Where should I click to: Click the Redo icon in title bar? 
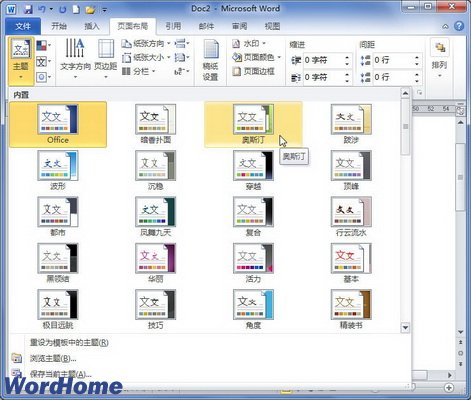pyautogui.click(x=62, y=9)
